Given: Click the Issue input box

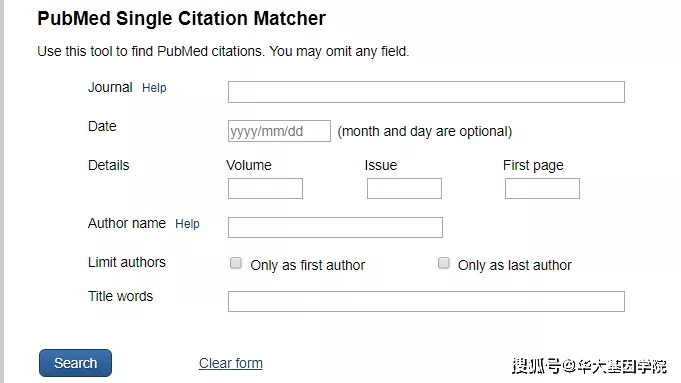Looking at the screenshot, I should (404, 188).
